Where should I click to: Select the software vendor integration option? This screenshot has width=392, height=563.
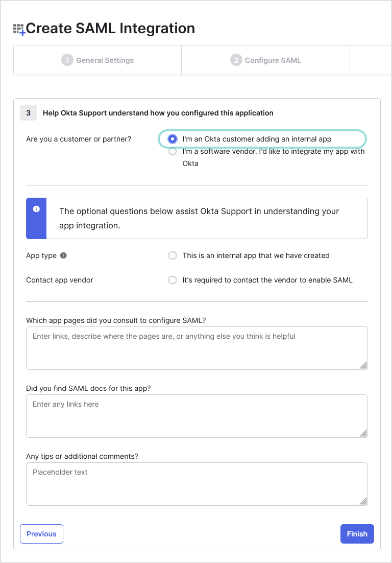pyautogui.click(x=172, y=151)
